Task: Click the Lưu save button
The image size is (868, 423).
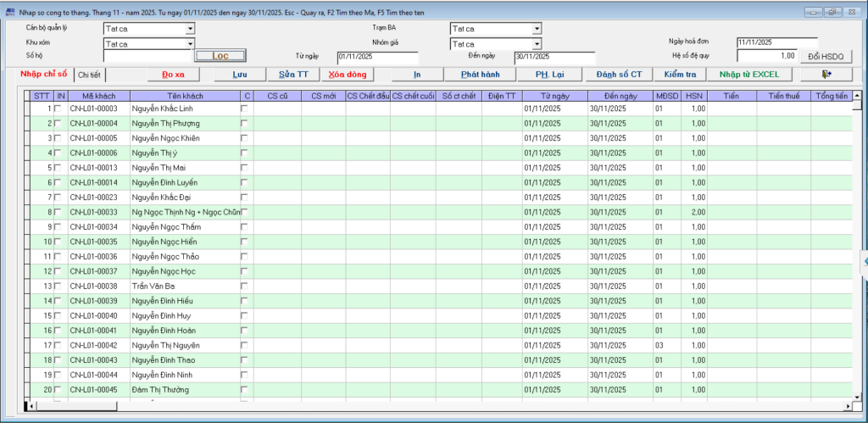Action: coord(240,75)
